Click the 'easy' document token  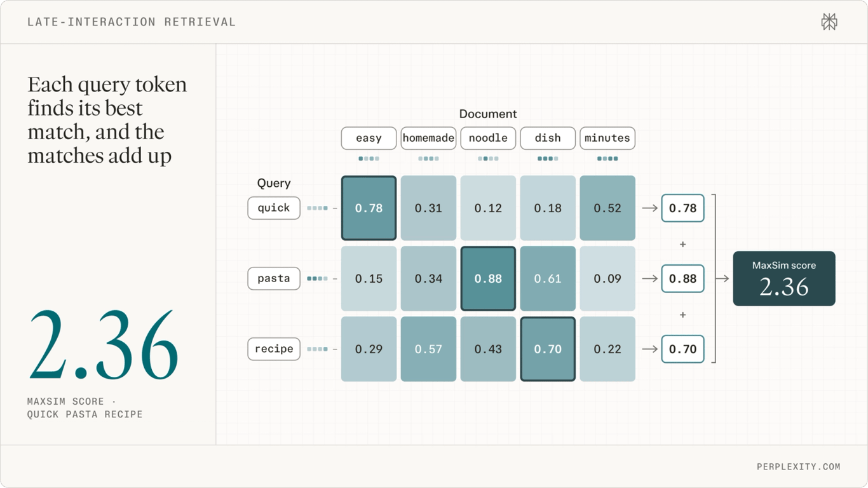coord(369,138)
